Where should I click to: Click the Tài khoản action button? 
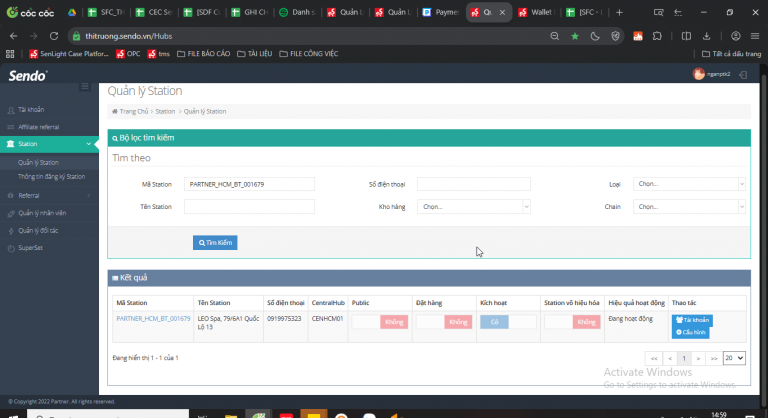(x=692, y=320)
